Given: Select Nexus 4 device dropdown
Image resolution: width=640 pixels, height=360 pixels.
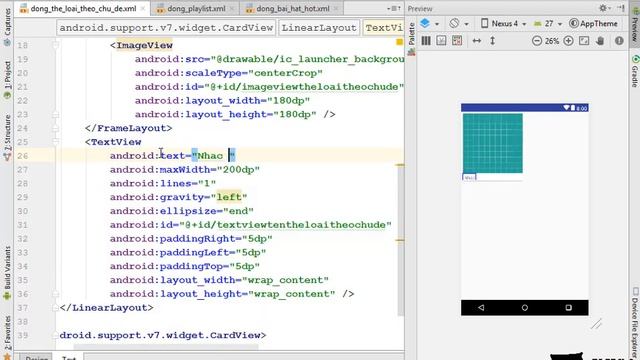Looking at the screenshot, I should click(503, 24).
